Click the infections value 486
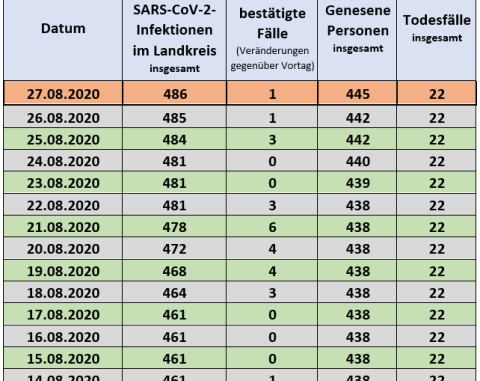The width and height of the screenshot is (480, 381). tap(175, 94)
